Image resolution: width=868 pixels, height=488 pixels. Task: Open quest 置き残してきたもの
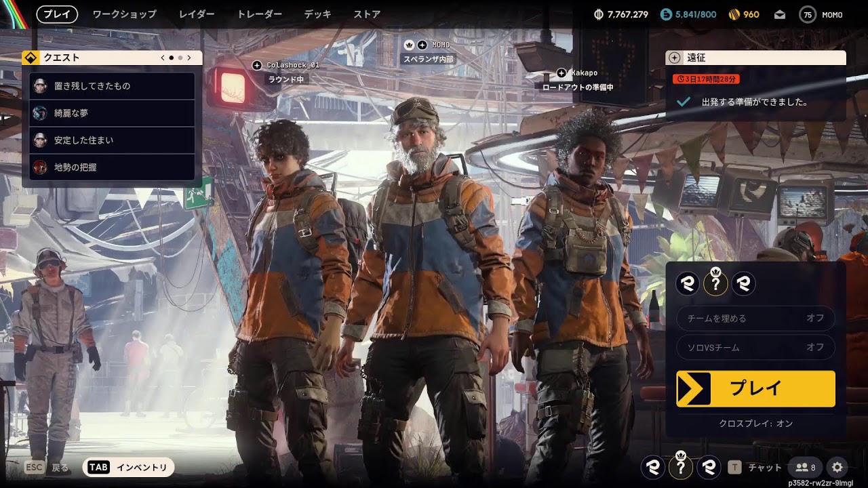pos(113,86)
